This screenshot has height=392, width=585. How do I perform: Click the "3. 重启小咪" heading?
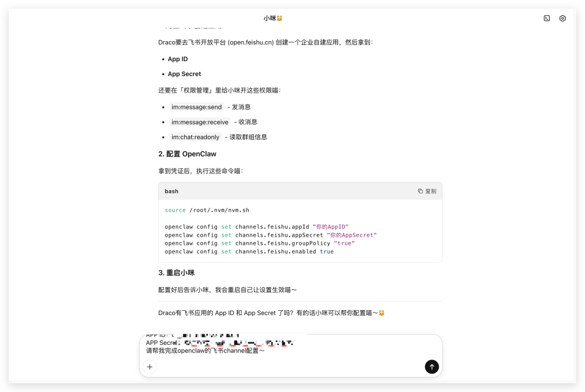click(x=177, y=273)
